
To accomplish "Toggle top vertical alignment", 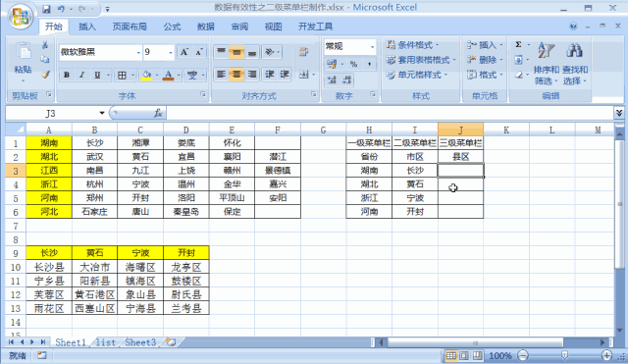I will coord(221,52).
